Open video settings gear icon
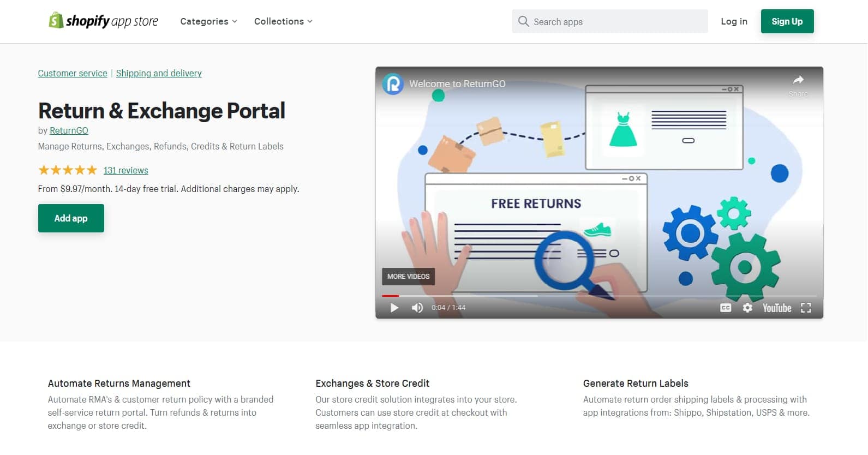The image size is (868, 455). coord(747,308)
